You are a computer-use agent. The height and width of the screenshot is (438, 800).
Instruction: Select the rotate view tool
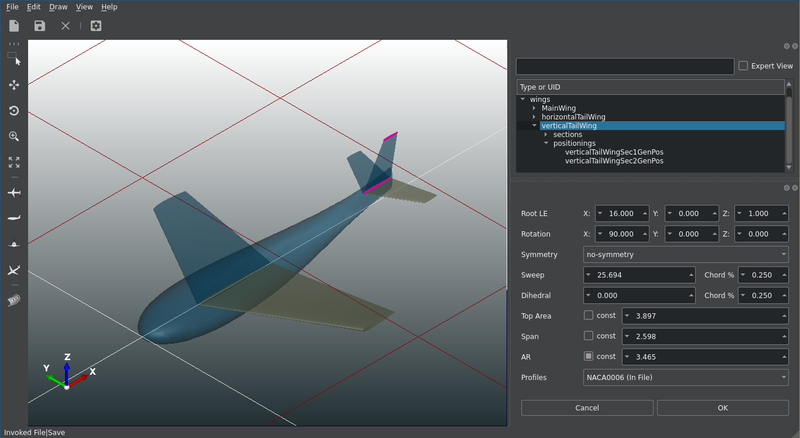tap(14, 111)
